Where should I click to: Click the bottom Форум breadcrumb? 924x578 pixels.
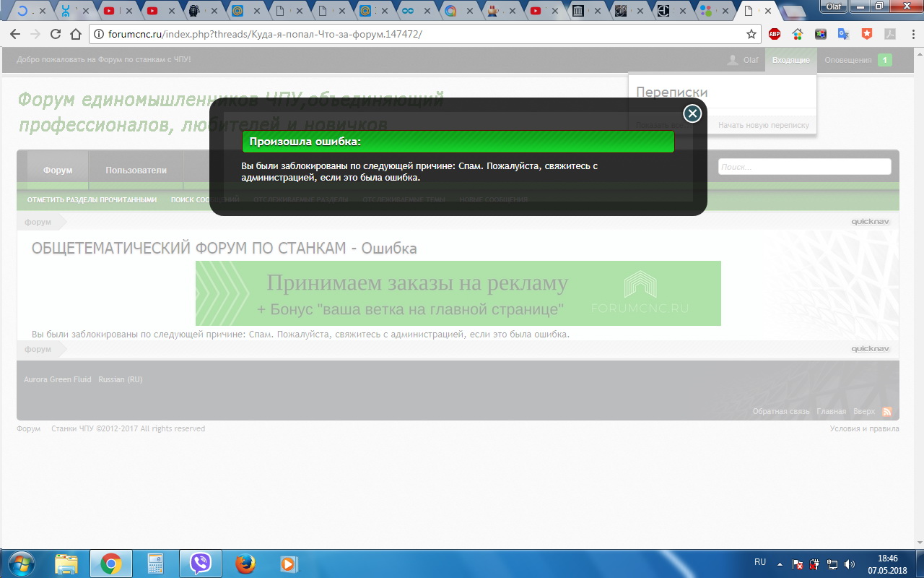point(38,349)
